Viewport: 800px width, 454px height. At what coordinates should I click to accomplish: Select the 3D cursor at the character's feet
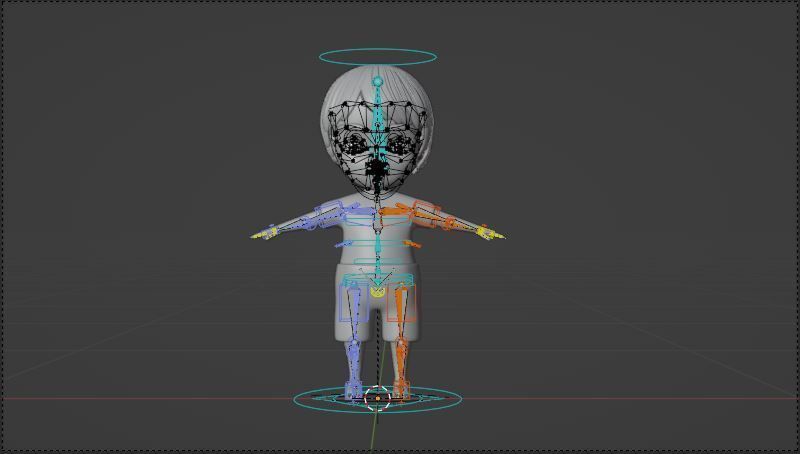(378, 398)
